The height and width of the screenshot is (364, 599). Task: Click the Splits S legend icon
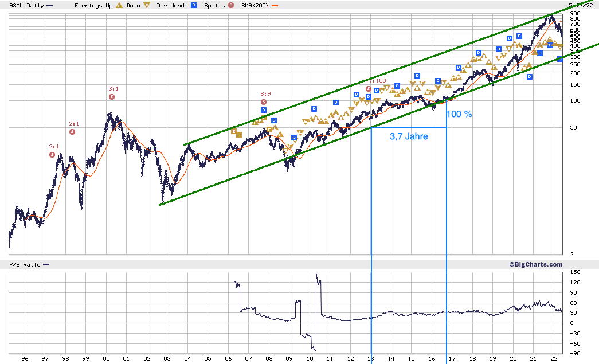[231, 5]
